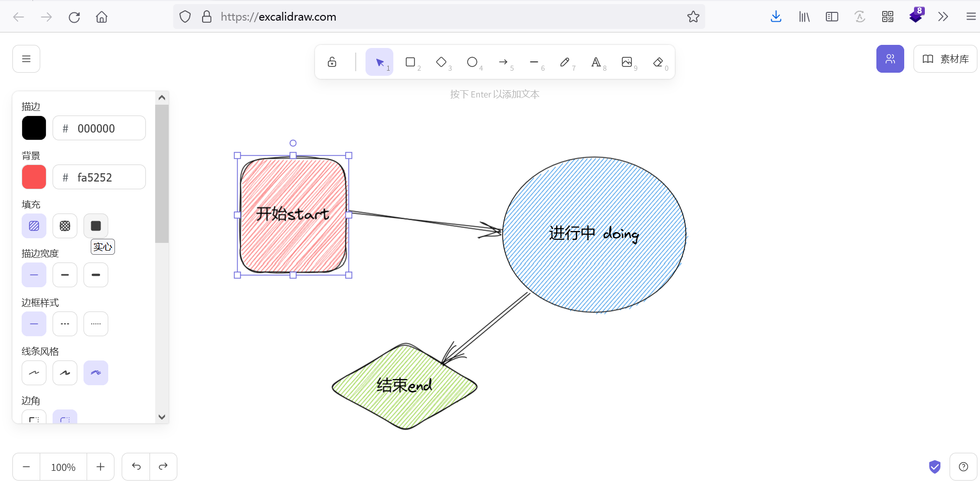This screenshot has width=980, height=493.
Task: Go to browser home page
Action: point(102,17)
